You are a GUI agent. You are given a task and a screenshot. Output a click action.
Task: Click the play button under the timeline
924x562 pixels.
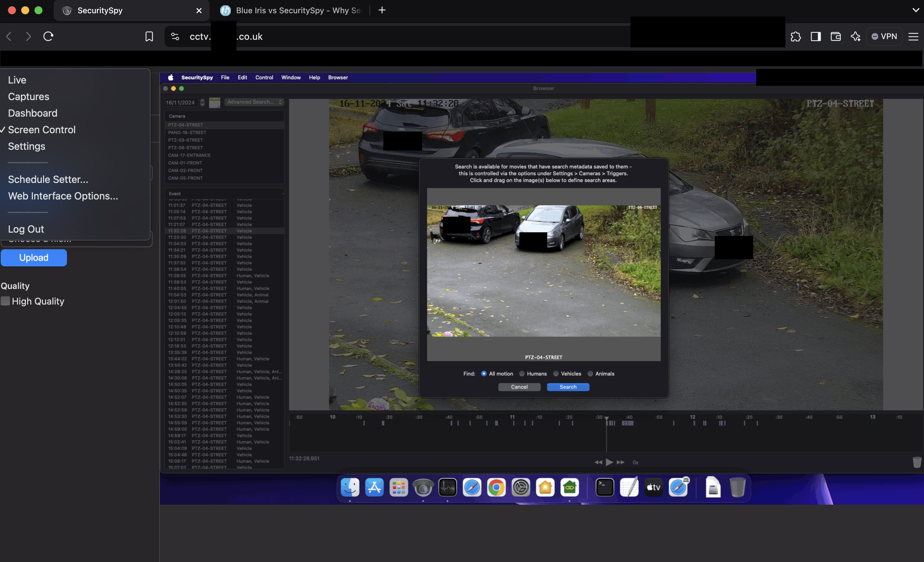coord(609,462)
